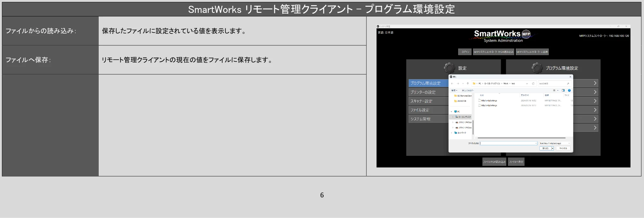Open view options dropdown arrow
Image resolution: width=644 pixels, height=218 pixels.
click(x=558, y=90)
